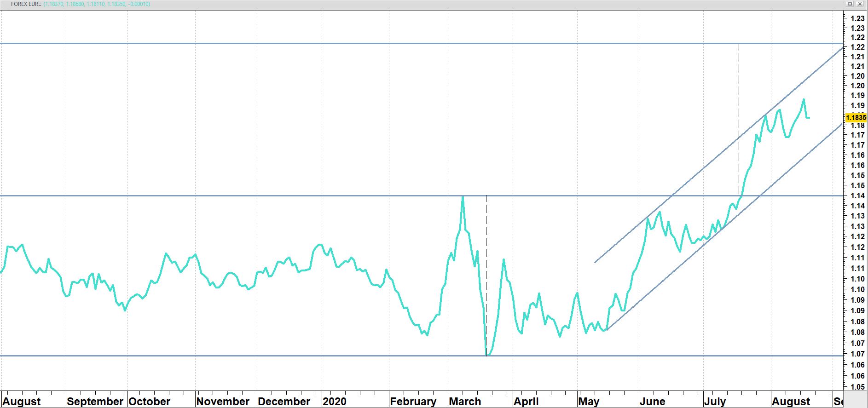868x408 pixels.
Task: Click the April label on the time axis
Action: (526, 401)
